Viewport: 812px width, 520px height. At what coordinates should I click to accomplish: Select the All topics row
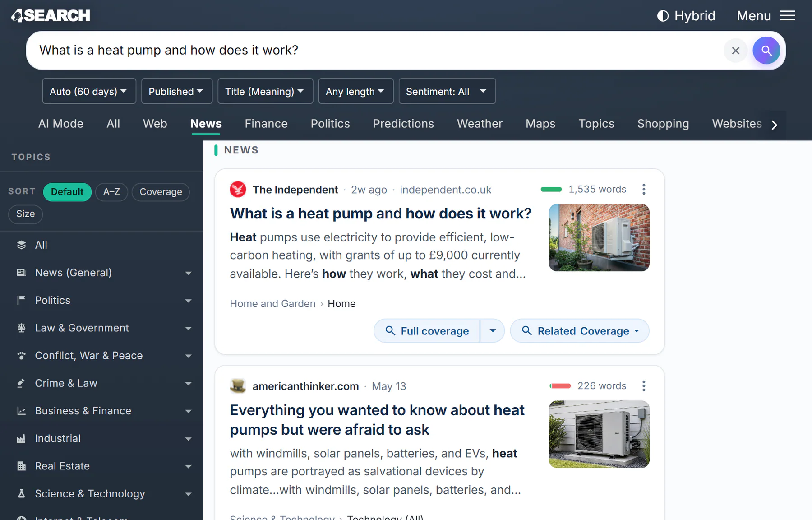[101, 245]
